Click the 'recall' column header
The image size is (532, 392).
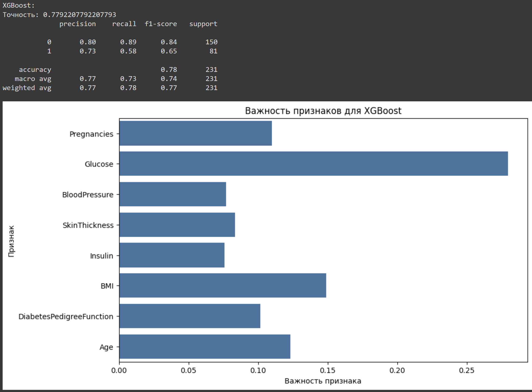pyautogui.click(x=124, y=24)
